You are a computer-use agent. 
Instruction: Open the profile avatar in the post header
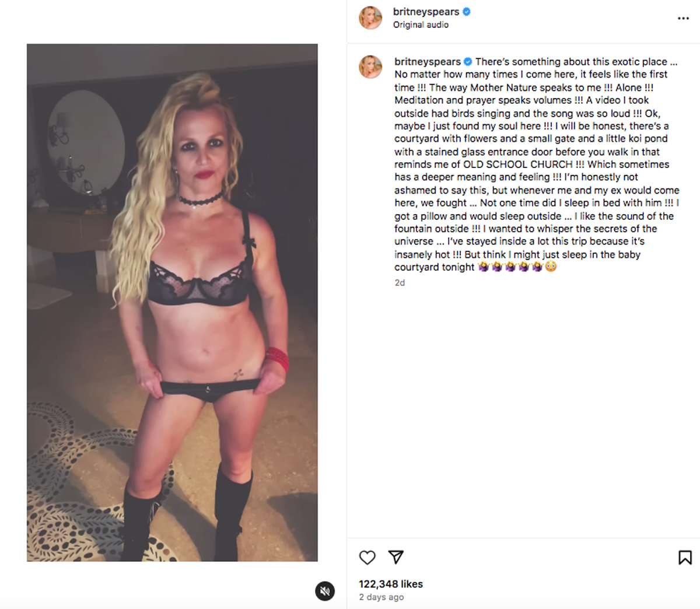point(370,18)
